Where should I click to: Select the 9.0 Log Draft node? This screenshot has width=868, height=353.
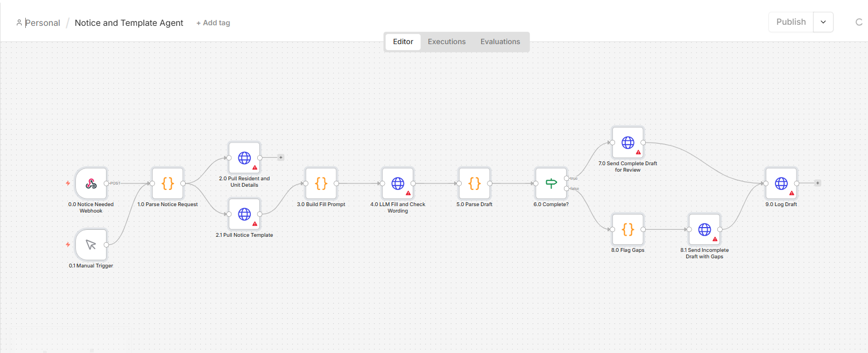click(781, 183)
